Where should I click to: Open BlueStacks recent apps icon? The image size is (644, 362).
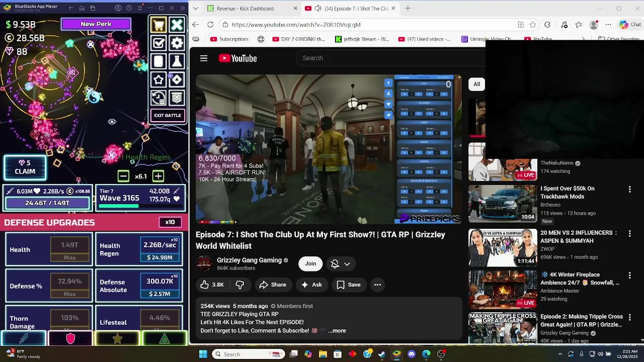93,8
